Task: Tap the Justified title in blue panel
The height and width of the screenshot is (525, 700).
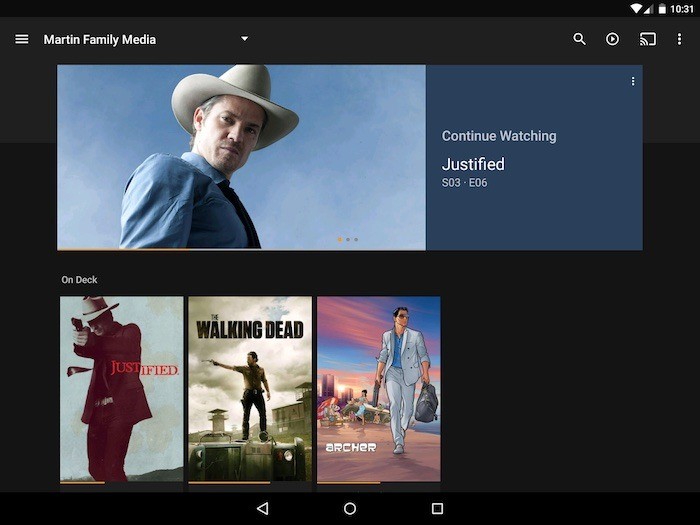Action: [x=473, y=164]
